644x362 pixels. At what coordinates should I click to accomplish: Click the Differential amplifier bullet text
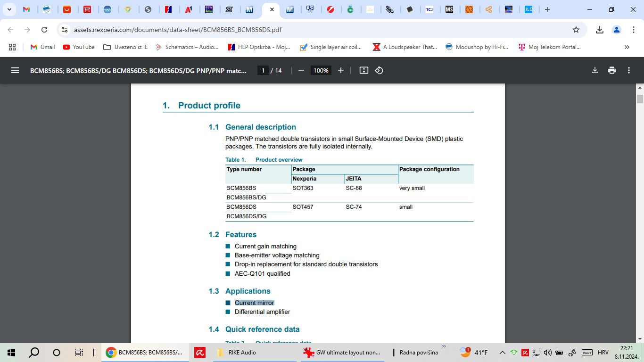262,312
